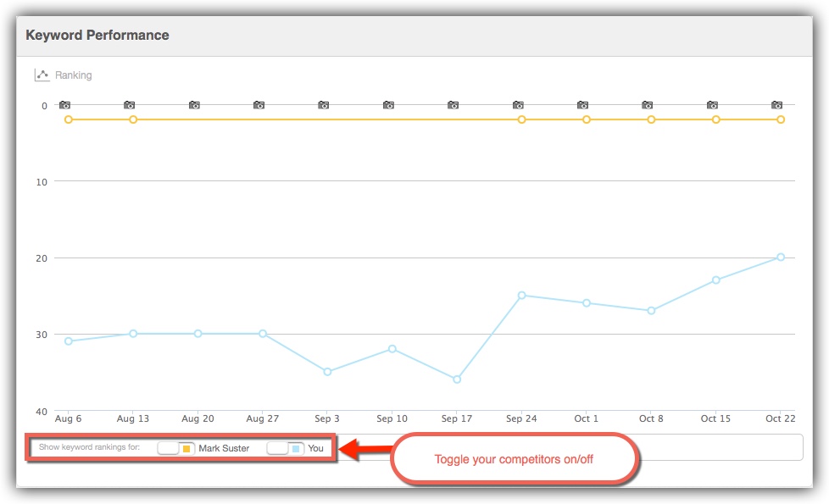View the camera snapshot for Sep 10
The height and width of the screenshot is (504, 829).
(x=388, y=105)
